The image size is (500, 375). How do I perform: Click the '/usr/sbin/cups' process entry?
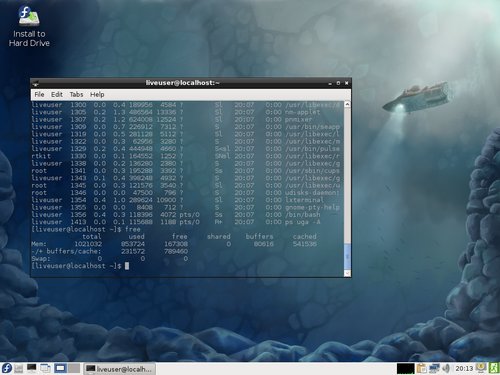tap(312, 171)
